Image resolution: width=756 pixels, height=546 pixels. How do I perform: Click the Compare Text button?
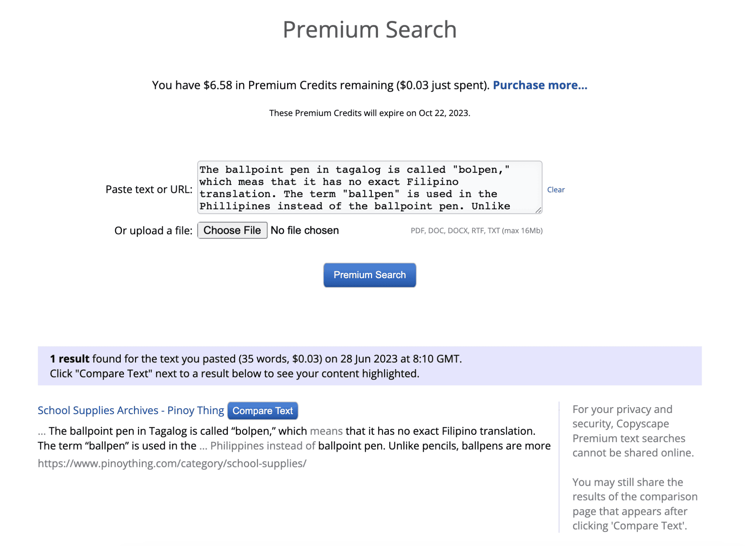(x=262, y=411)
